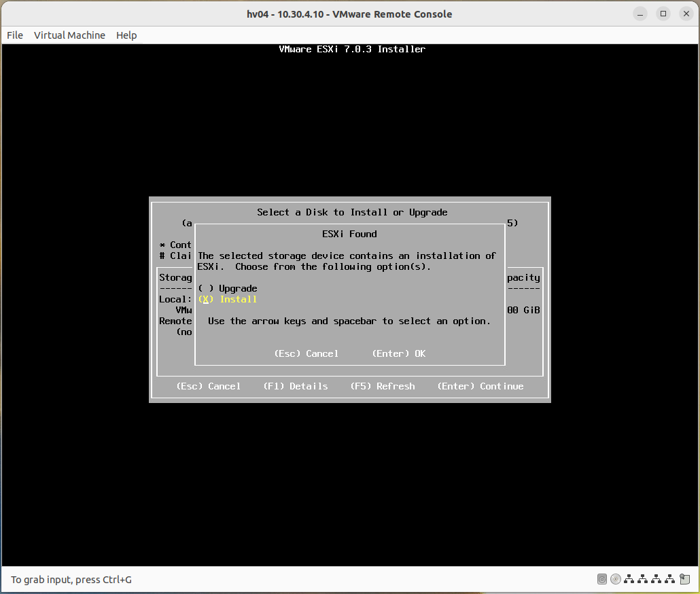Click the first network adapter status icon
This screenshot has height=594, width=700.
coord(629,579)
